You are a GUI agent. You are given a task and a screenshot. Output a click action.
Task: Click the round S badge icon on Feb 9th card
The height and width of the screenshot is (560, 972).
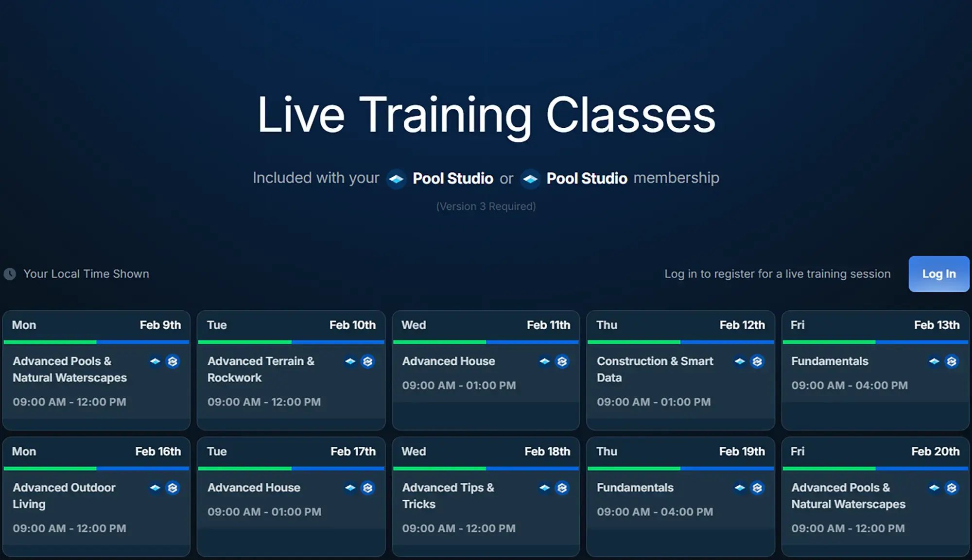(x=173, y=361)
